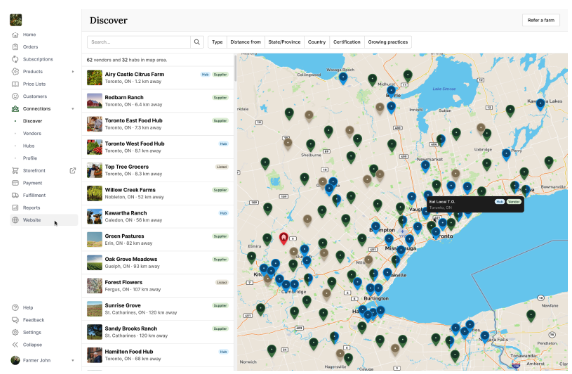
Task: Click the Reports icon in the sidebar
Action: tap(15, 208)
